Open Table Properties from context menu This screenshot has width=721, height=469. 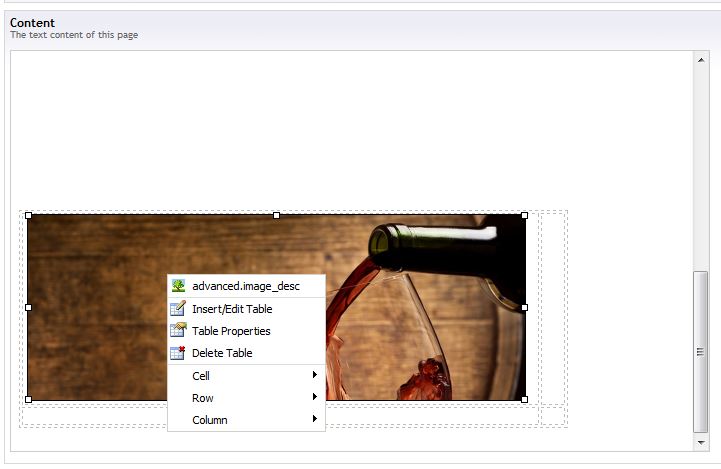point(246,331)
